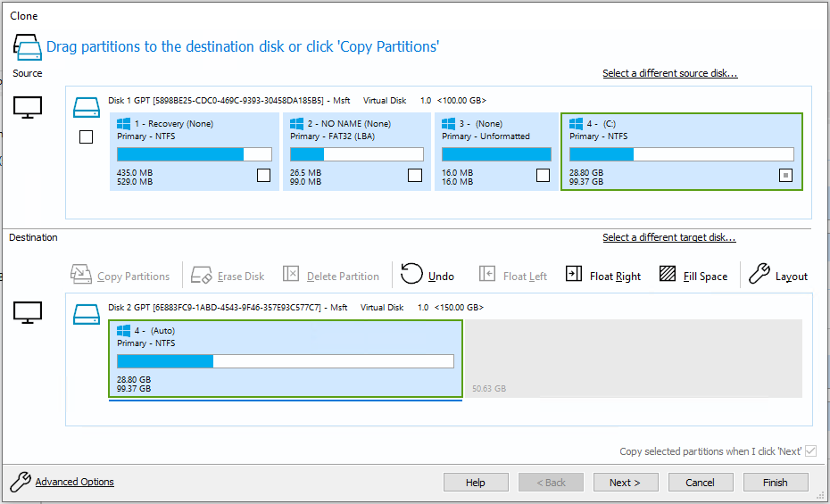Image resolution: width=830 pixels, height=504 pixels.
Task: Toggle the C: partition checkbox
Action: (x=785, y=175)
